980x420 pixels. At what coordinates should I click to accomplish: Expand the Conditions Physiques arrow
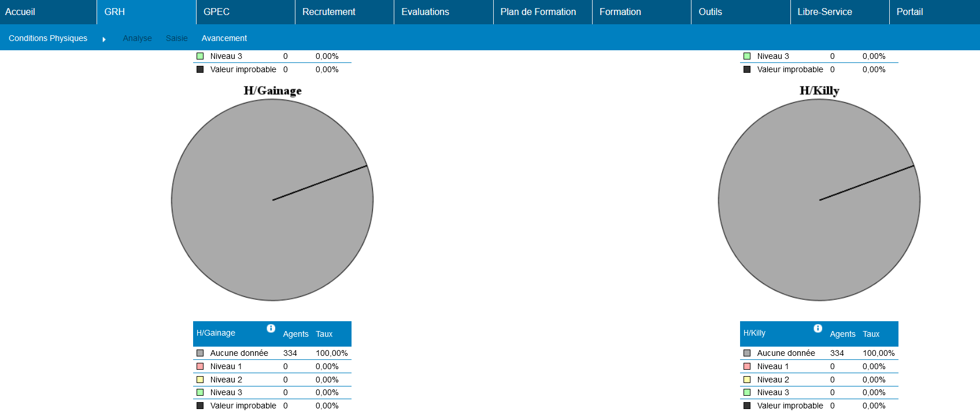tap(104, 39)
